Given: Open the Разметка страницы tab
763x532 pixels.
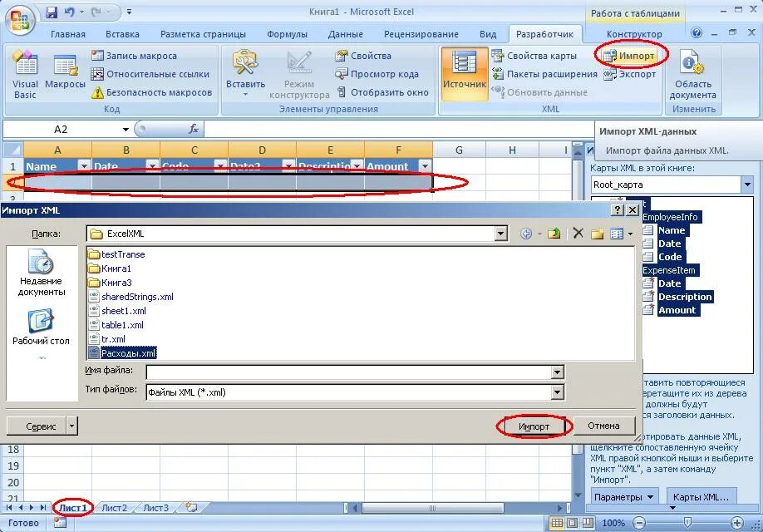Looking at the screenshot, I should click(x=203, y=34).
